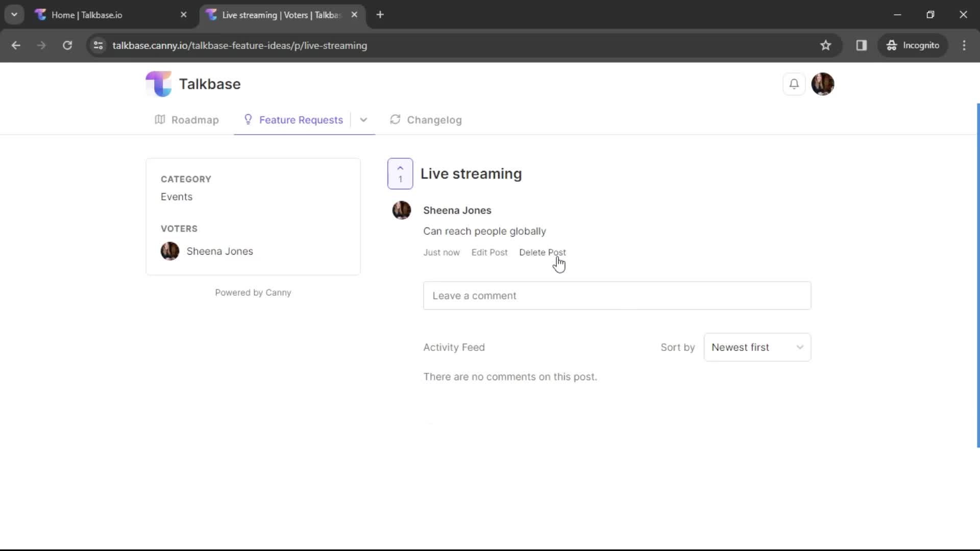The height and width of the screenshot is (551, 980).
Task: Click the notification bell icon
Action: [794, 84]
